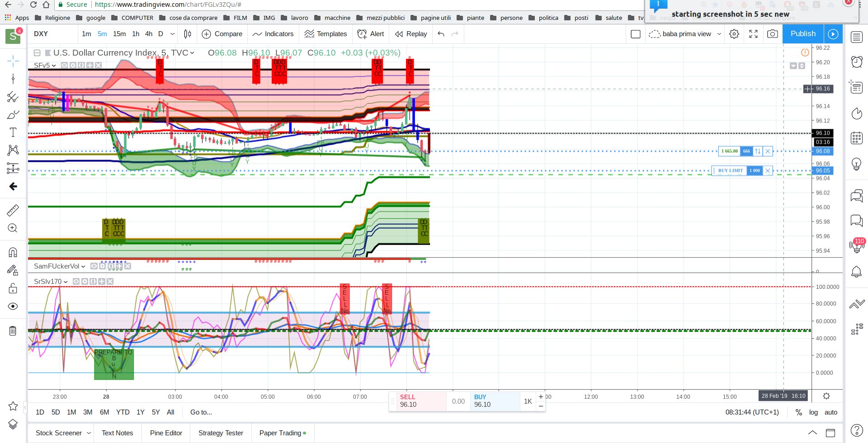Open the data window panel
868x443 pixels.
(857, 86)
